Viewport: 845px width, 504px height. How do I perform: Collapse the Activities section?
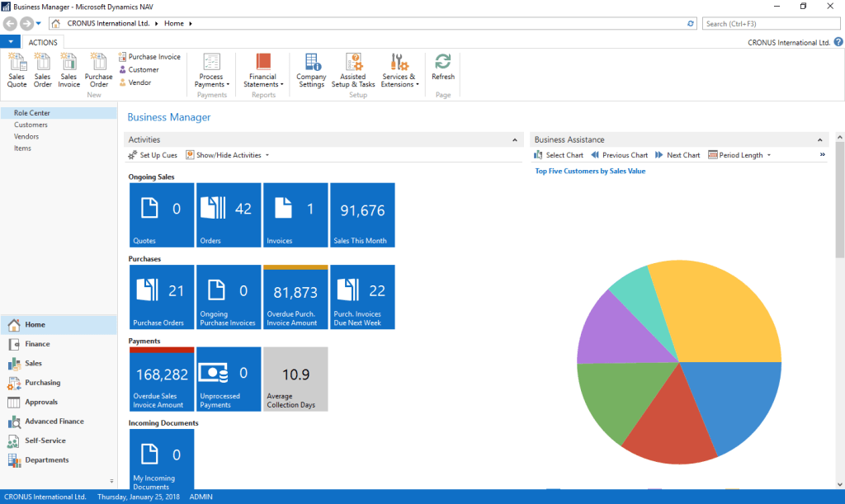[515, 140]
